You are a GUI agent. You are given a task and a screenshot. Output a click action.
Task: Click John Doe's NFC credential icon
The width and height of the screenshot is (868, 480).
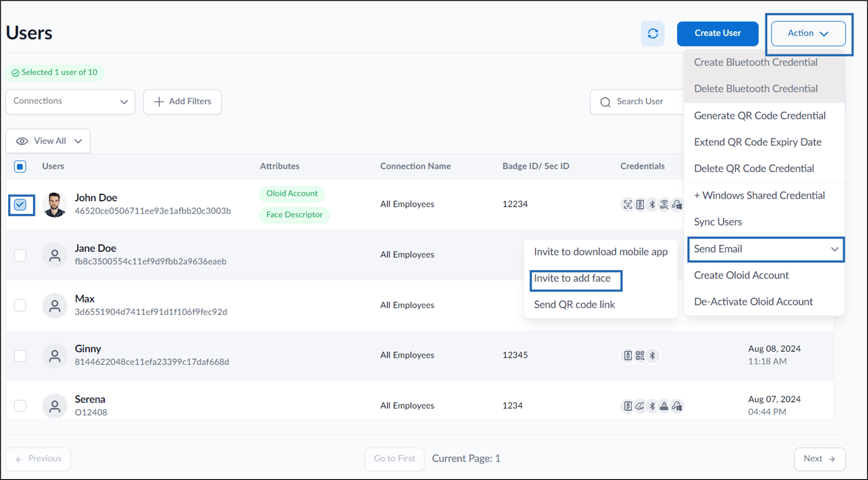pos(664,204)
